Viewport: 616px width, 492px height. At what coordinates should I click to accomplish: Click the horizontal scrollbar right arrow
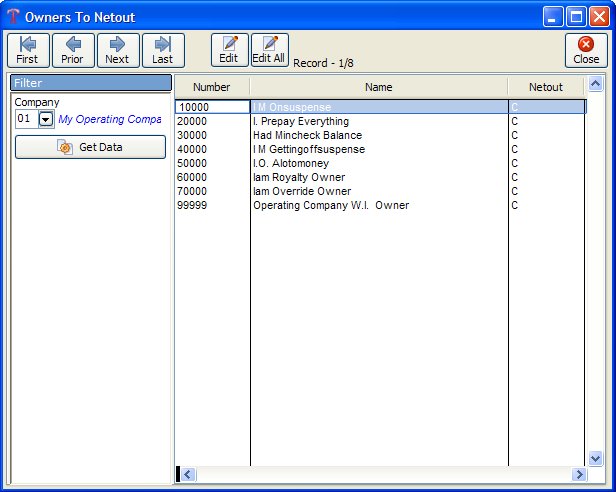579,474
